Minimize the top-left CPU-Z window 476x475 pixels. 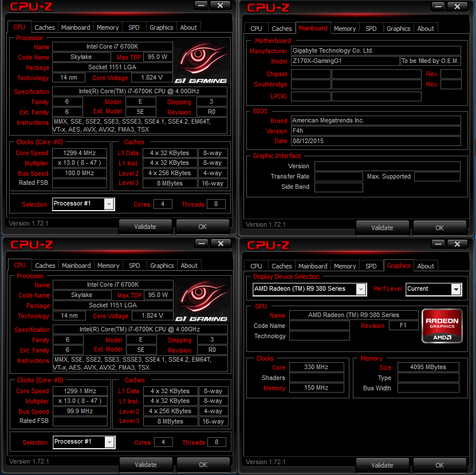pos(201,5)
